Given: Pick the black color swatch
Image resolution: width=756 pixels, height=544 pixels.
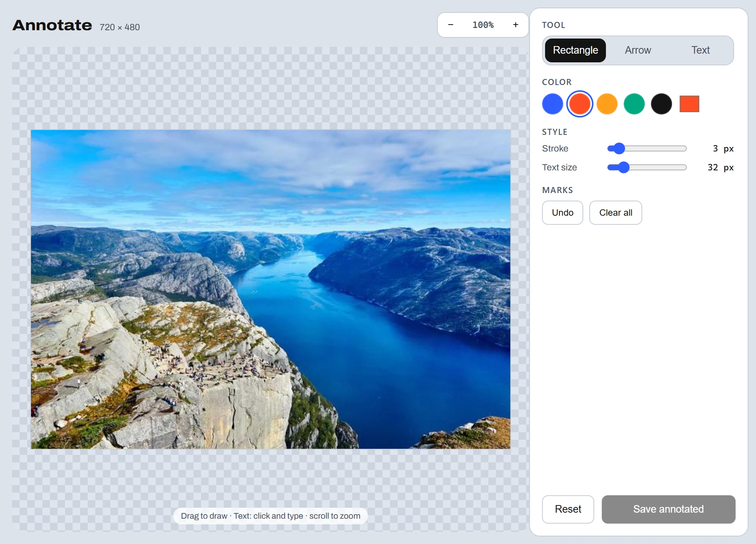Looking at the screenshot, I should click(x=661, y=104).
